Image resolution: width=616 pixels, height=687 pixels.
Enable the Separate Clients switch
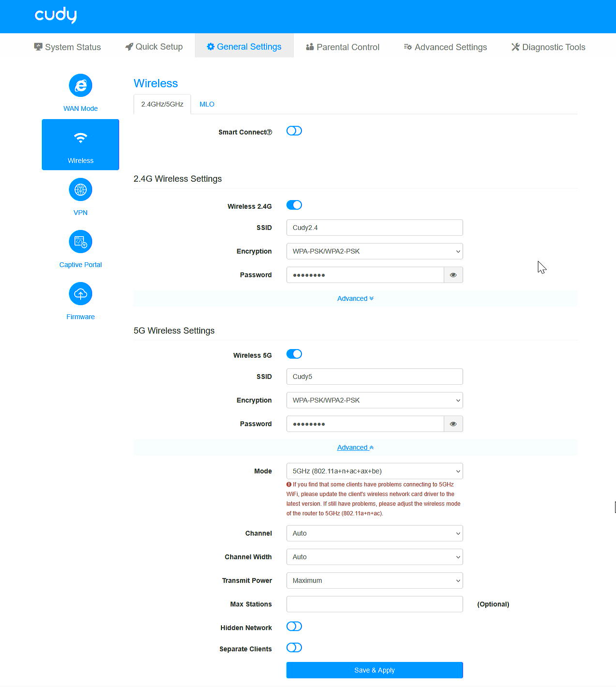[294, 648]
